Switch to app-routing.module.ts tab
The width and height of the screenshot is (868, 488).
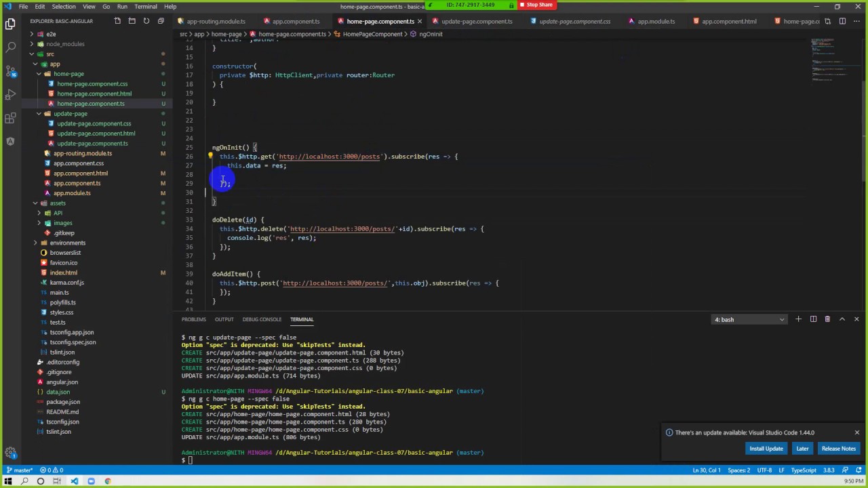pos(216,21)
